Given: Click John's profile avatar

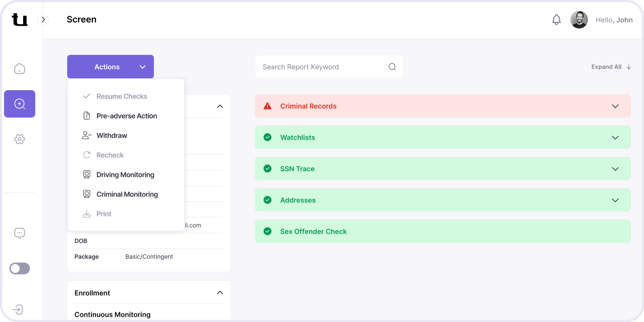Looking at the screenshot, I should 579,20.
